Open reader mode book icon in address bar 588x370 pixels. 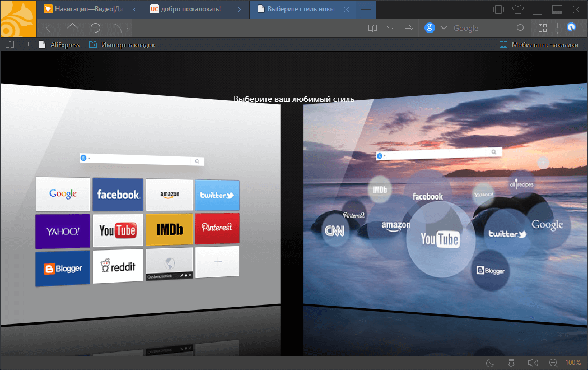point(372,28)
